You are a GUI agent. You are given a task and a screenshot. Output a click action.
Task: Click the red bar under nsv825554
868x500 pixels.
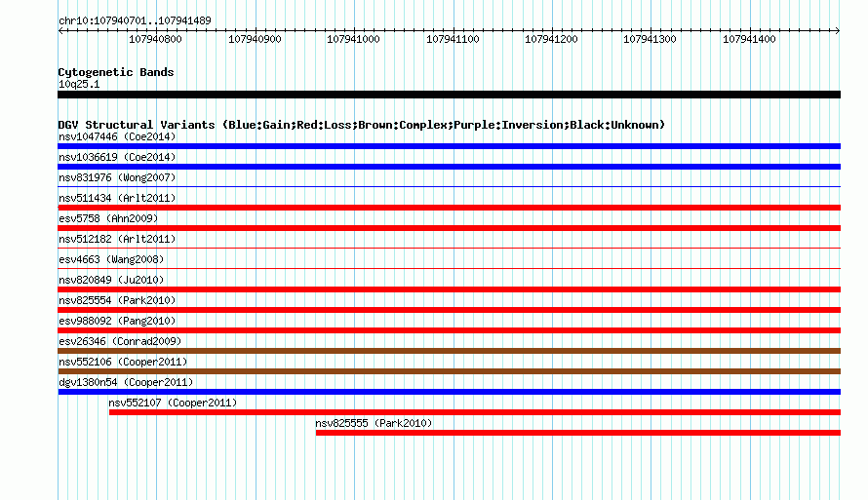click(x=449, y=310)
